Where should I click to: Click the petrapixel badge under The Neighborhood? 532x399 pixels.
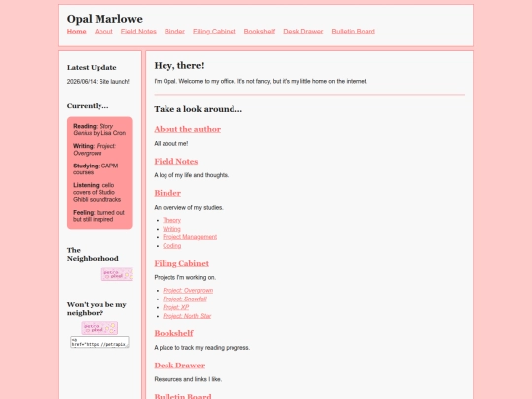tap(116, 274)
